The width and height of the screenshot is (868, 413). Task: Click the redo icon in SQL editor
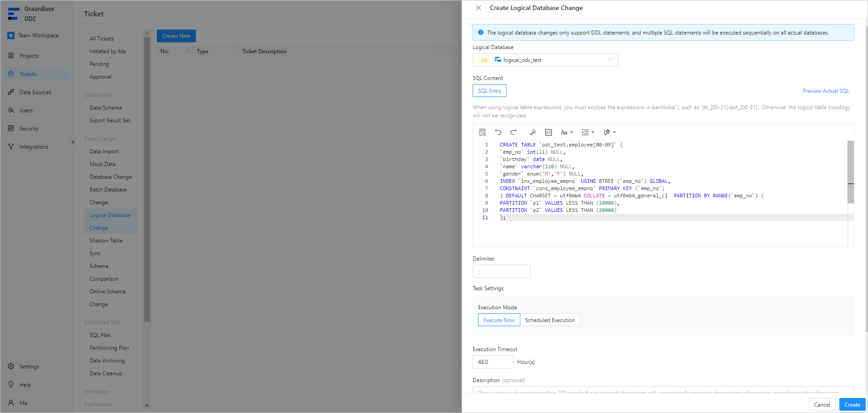tap(514, 132)
